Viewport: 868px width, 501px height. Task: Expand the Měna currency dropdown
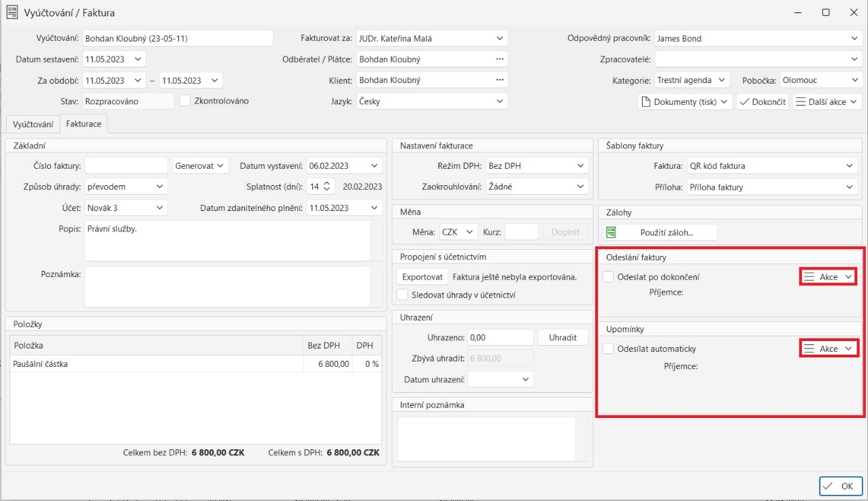click(x=458, y=232)
